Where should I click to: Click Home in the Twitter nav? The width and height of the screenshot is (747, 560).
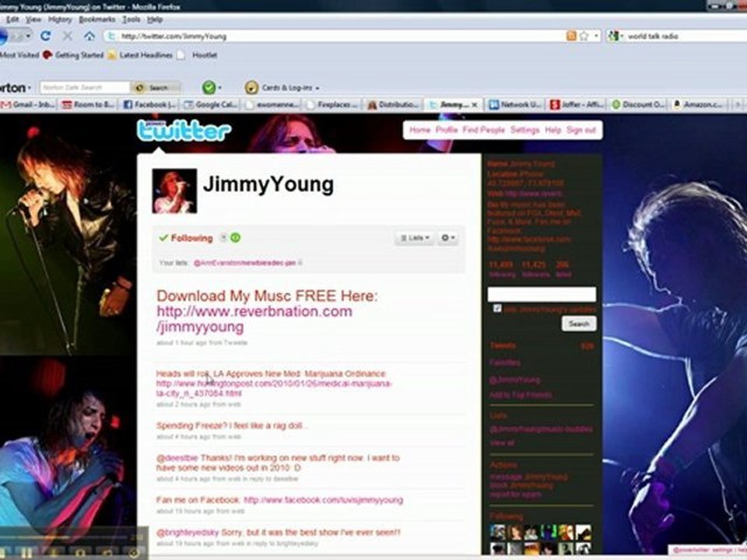coord(419,130)
